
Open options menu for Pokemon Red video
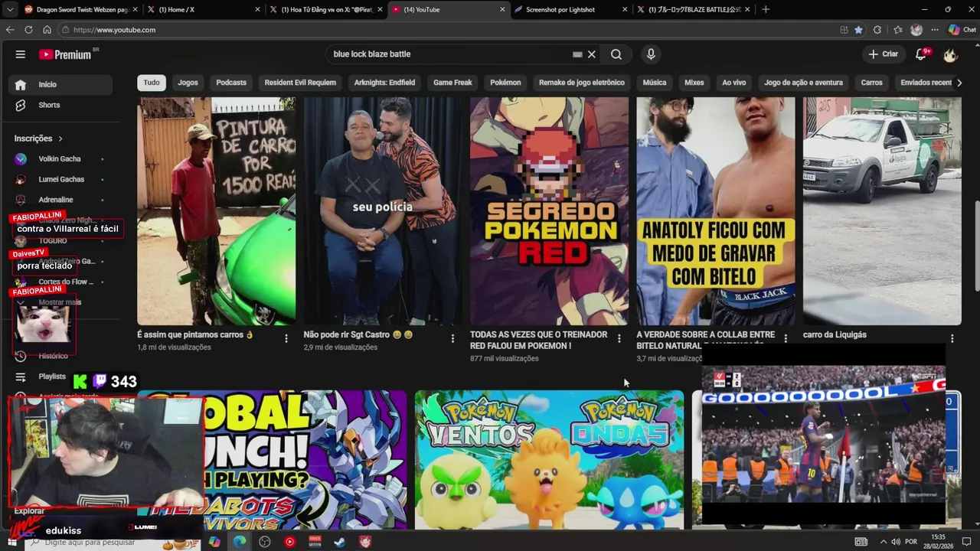(x=619, y=338)
